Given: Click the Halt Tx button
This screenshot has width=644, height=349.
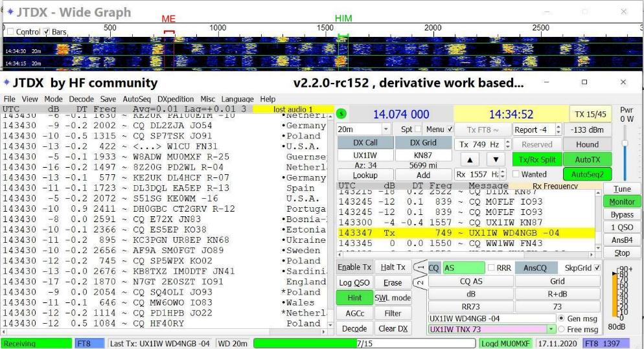Looking at the screenshot, I should coord(393,267).
